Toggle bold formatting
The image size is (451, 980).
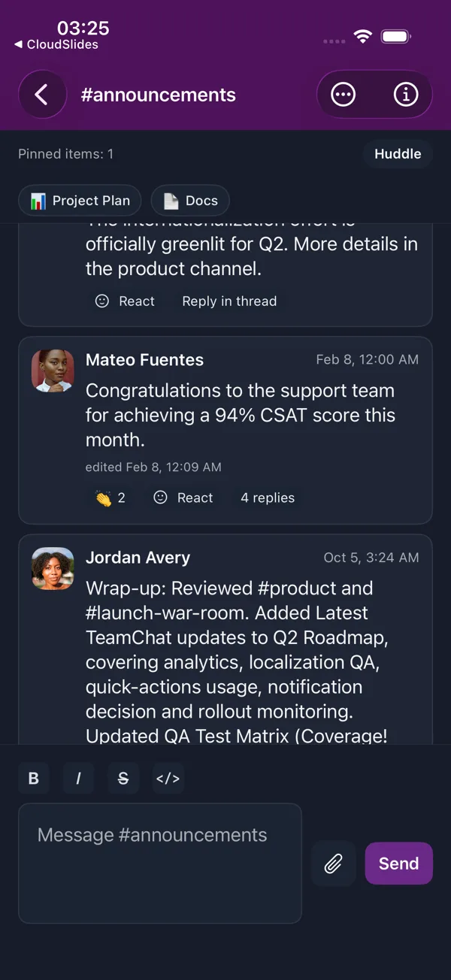34,779
